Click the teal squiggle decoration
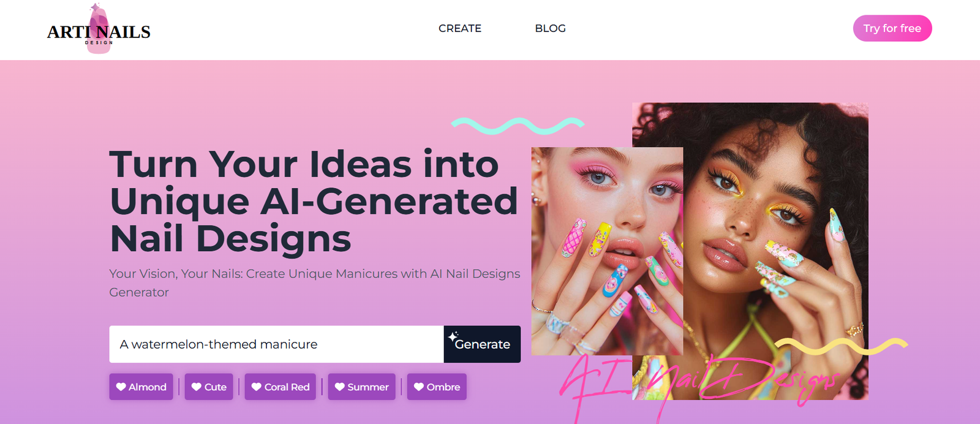This screenshot has width=980, height=424. (518, 126)
